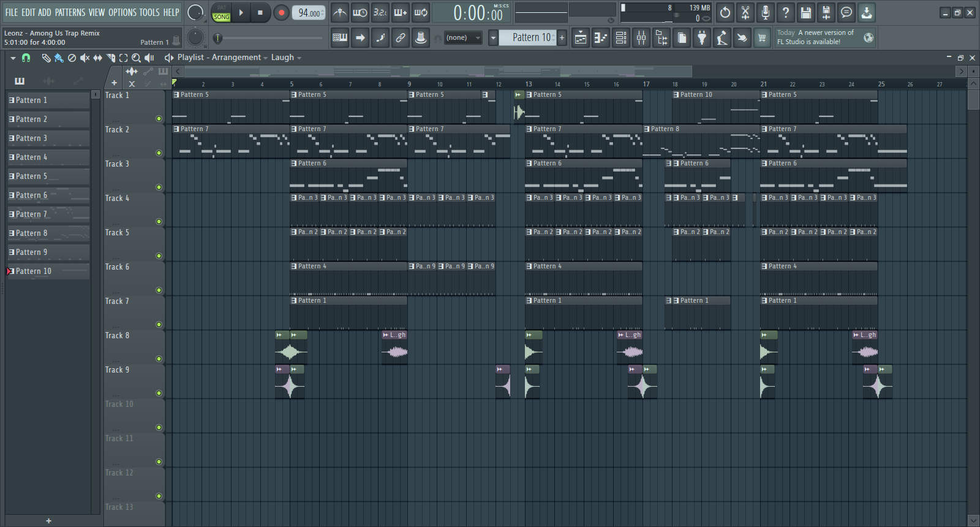Select Pattern 3 in the picker list
The width and height of the screenshot is (980, 527).
(x=48, y=138)
